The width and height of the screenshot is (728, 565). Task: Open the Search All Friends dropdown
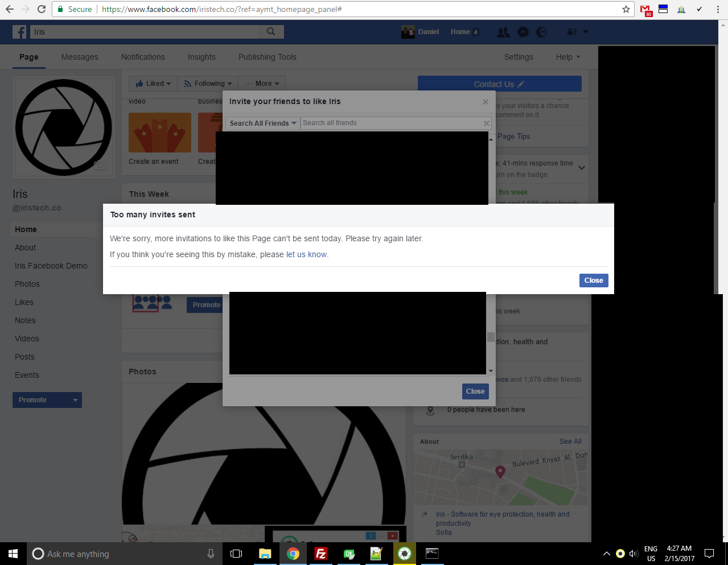[x=262, y=123]
